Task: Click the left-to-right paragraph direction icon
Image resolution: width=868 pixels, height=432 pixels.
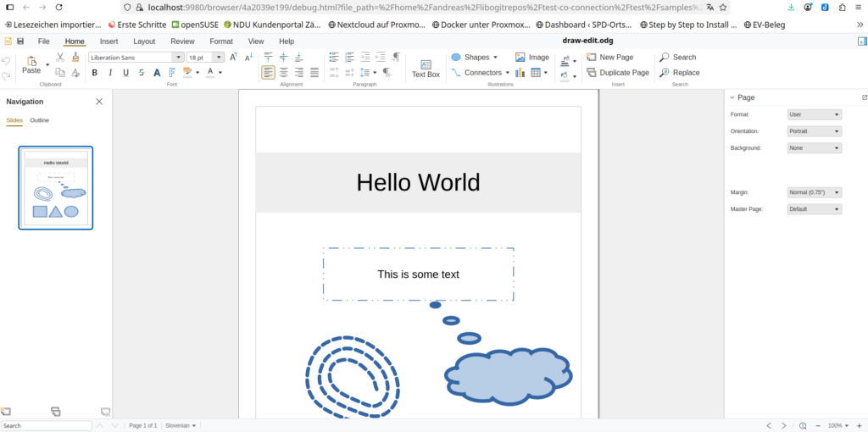Action: coord(397,57)
